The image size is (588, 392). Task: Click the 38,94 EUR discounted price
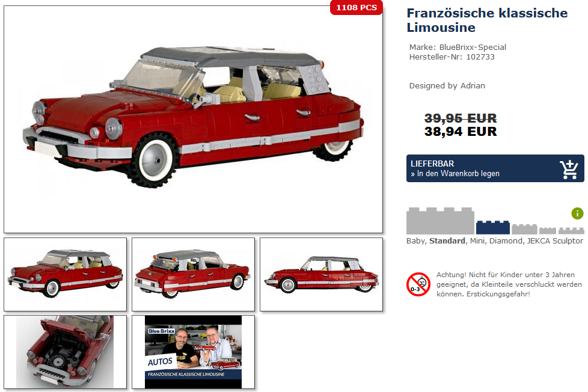pos(461,132)
